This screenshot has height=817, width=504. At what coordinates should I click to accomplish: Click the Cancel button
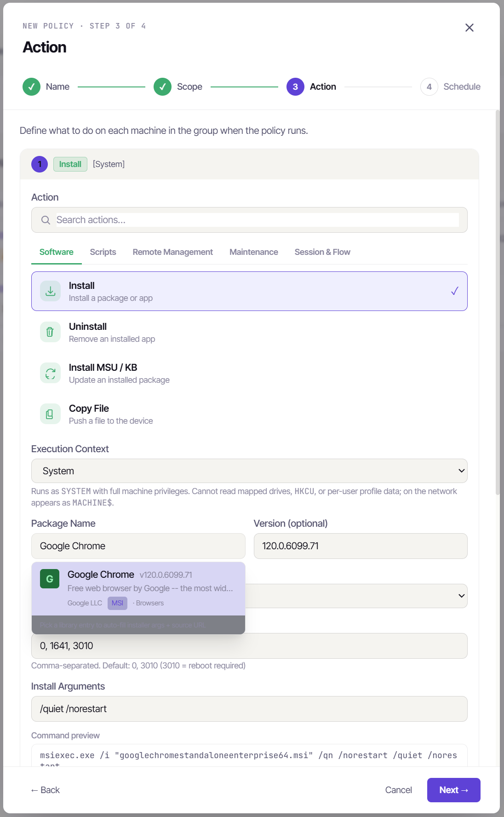pos(398,790)
